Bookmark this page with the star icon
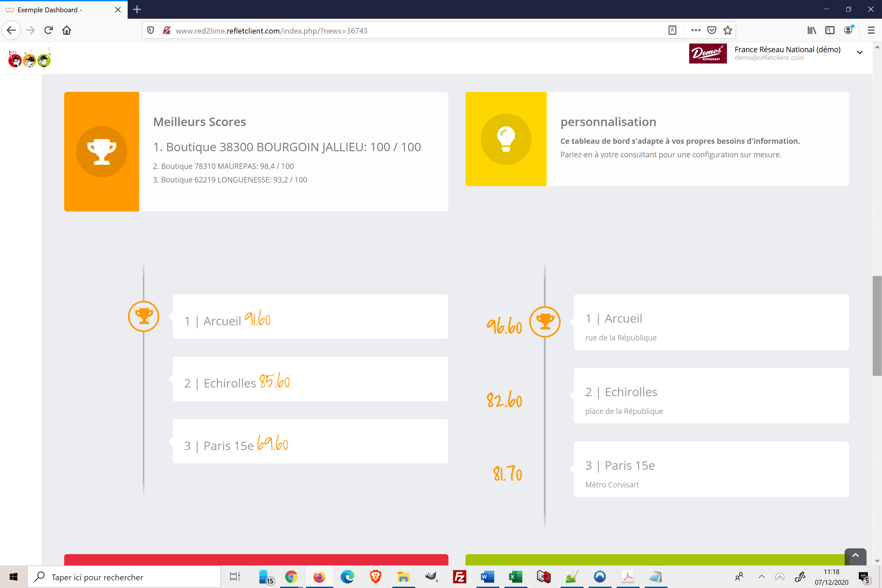This screenshot has width=882, height=588. coord(728,30)
